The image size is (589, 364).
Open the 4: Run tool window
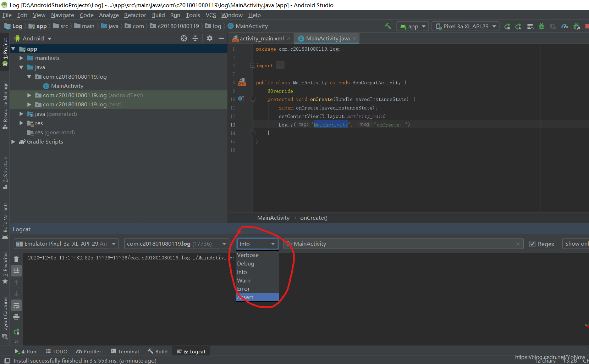pos(25,352)
